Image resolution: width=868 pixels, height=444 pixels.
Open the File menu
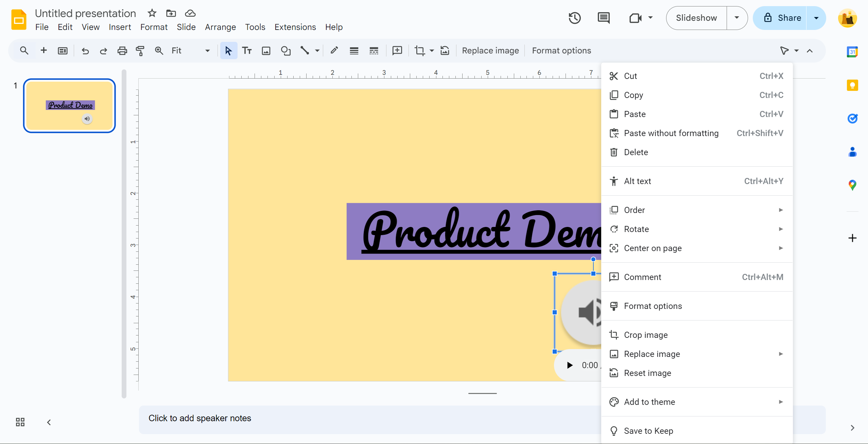[x=42, y=27]
